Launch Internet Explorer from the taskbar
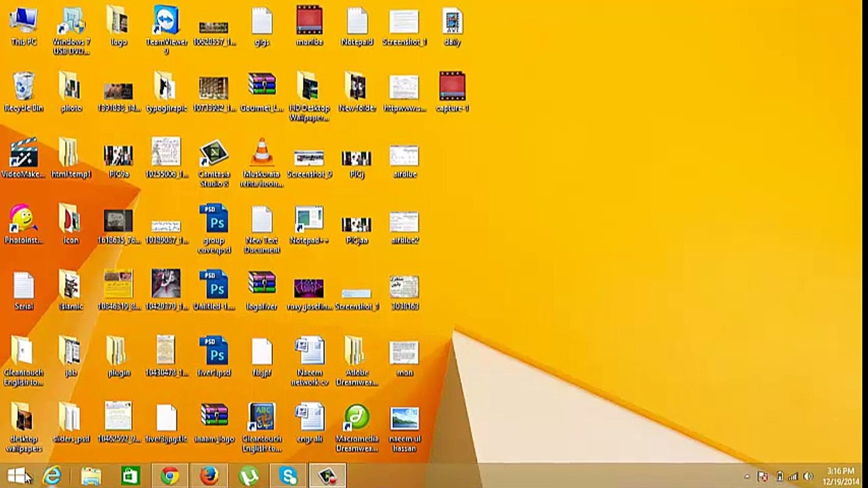Image resolution: width=868 pixels, height=488 pixels. pyautogui.click(x=52, y=476)
